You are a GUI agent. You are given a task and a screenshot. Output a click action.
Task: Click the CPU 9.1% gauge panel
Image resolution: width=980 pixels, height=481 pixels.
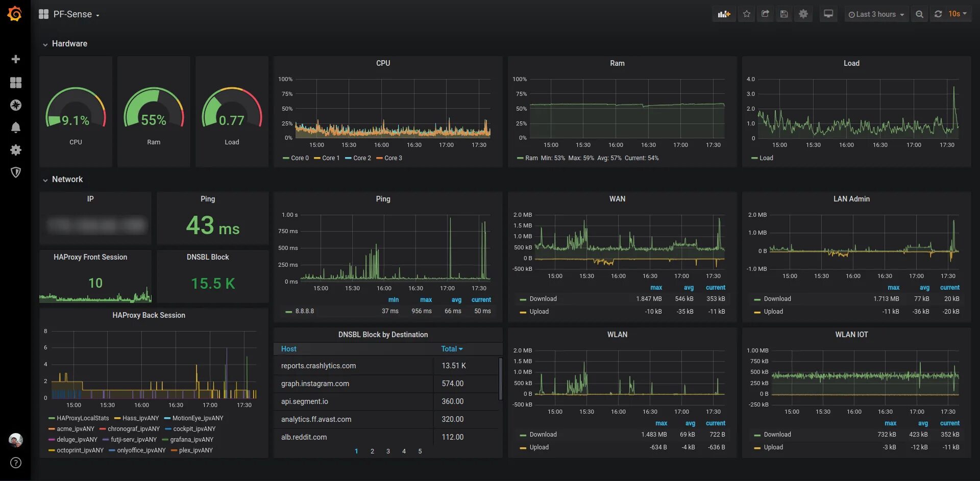[76, 112]
